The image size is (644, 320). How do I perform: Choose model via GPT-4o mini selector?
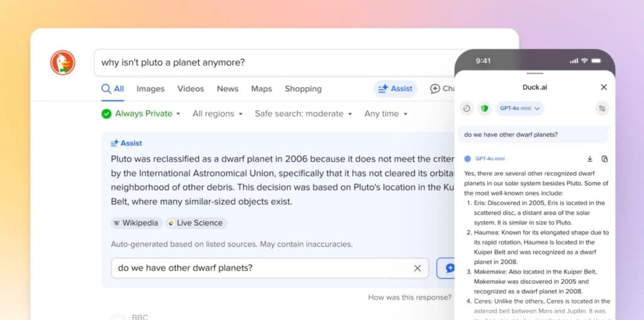point(519,109)
